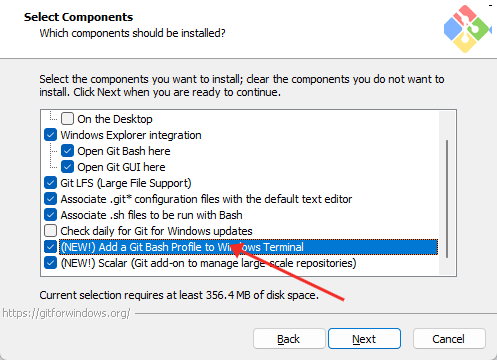Uncheck Associate .sh files with Bash
The image size is (497, 360).
click(x=50, y=215)
